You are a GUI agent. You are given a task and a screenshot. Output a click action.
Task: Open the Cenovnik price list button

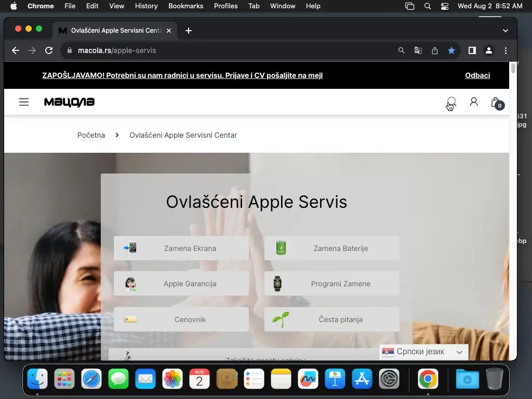[x=181, y=320]
